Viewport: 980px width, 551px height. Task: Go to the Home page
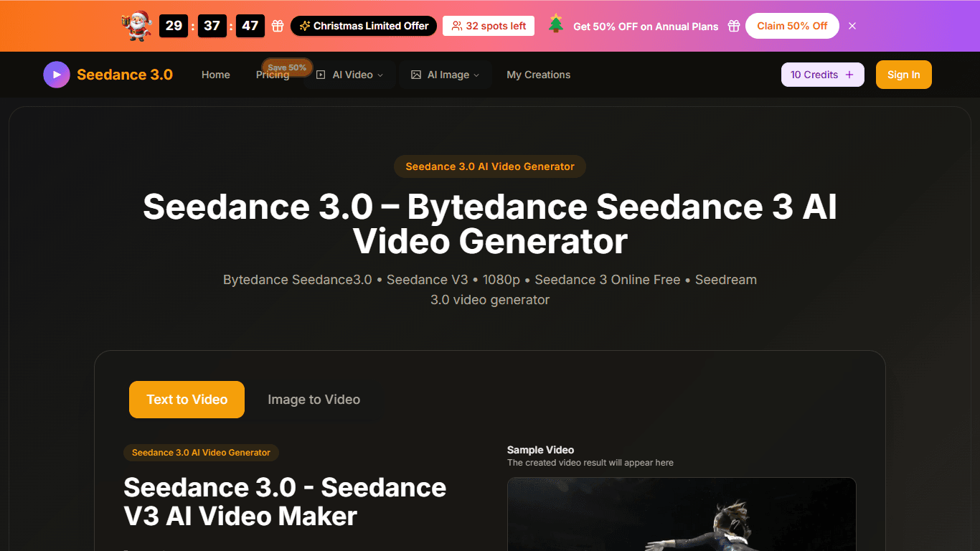point(216,75)
